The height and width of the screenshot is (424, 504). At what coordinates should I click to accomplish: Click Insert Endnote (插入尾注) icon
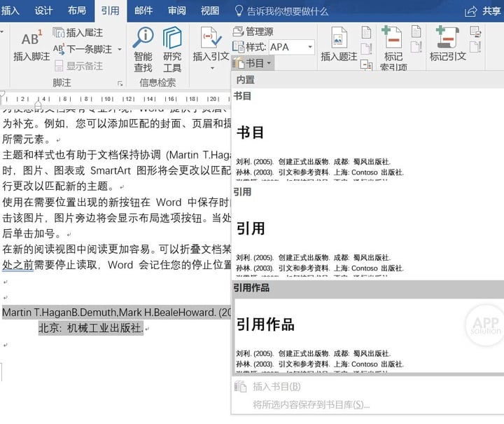click(x=59, y=32)
